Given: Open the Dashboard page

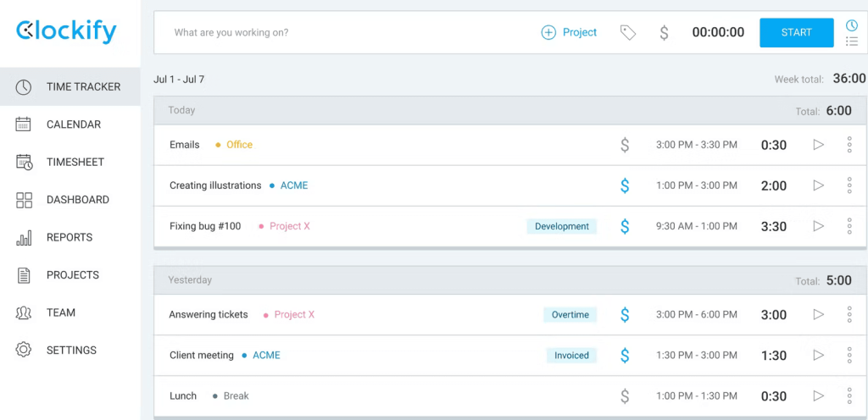Looking at the screenshot, I should pyautogui.click(x=70, y=200).
